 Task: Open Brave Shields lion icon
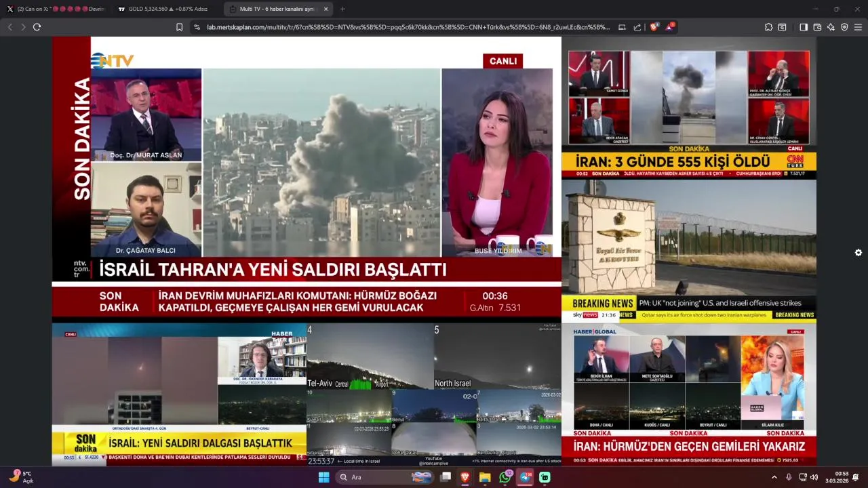(654, 27)
